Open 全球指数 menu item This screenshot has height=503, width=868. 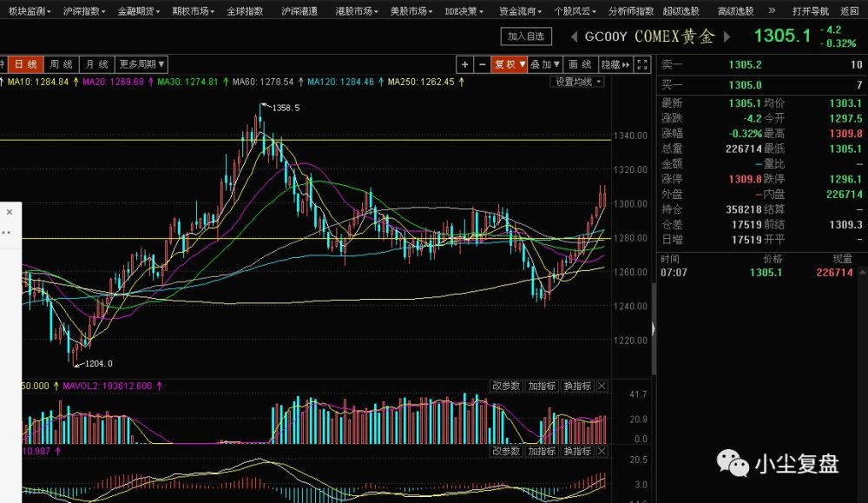pos(245,10)
